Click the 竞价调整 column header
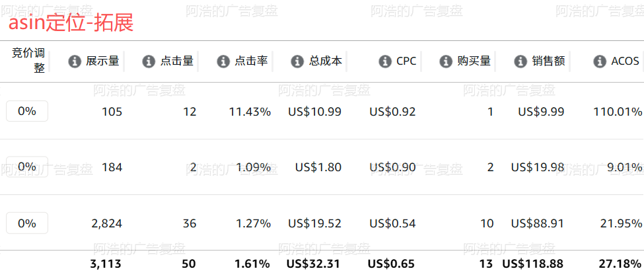This screenshot has height=275, width=644. click(x=28, y=60)
